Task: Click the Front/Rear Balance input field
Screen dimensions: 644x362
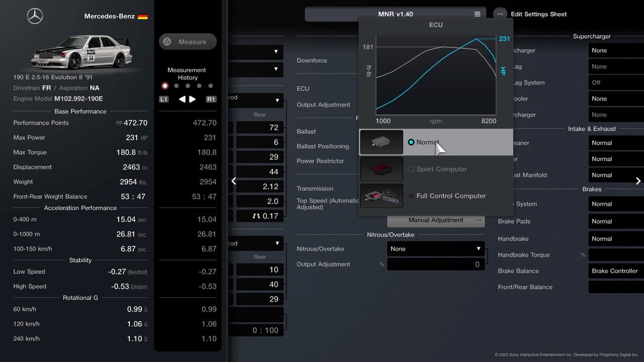Action: pyautogui.click(x=616, y=287)
